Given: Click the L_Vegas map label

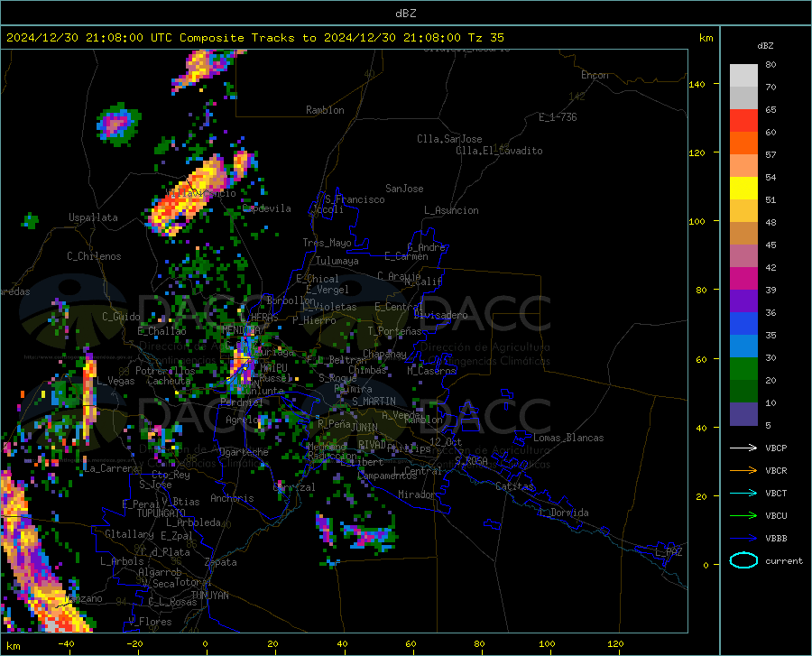Looking at the screenshot, I should click(x=115, y=381).
